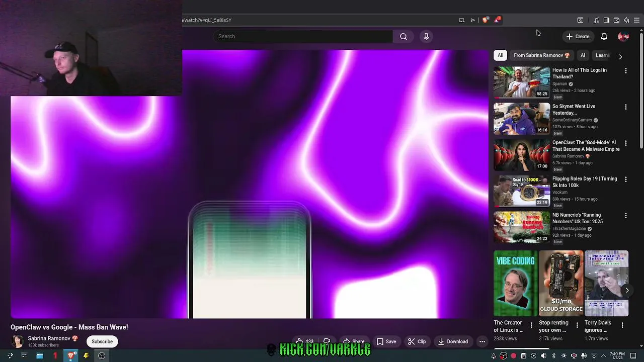
Task: Open File Explorer from the taskbar
Action: coord(40,355)
